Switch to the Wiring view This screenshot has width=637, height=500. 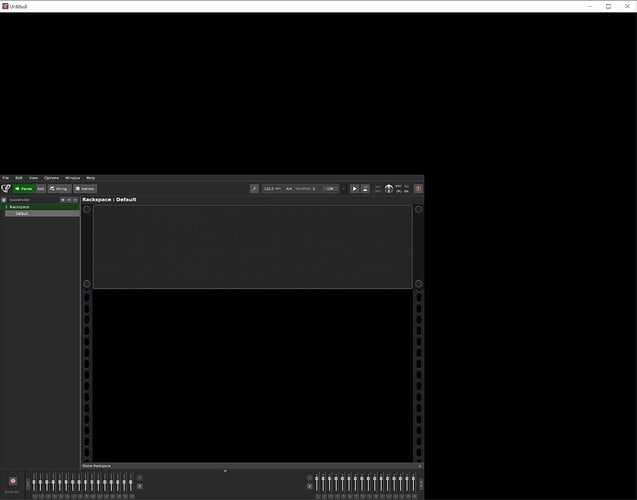coord(59,188)
